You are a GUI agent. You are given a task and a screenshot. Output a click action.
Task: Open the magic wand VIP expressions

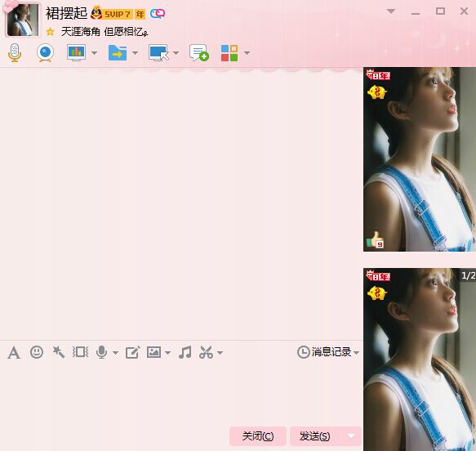pos(58,352)
